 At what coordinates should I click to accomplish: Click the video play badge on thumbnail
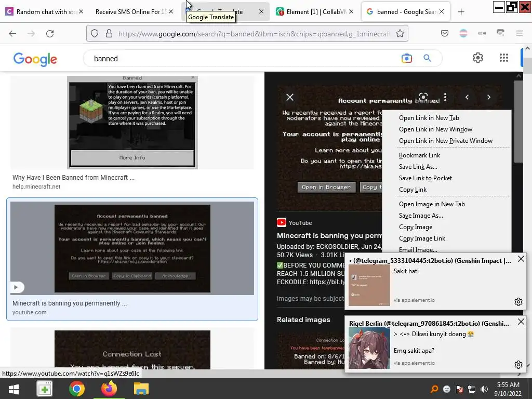pos(16,287)
